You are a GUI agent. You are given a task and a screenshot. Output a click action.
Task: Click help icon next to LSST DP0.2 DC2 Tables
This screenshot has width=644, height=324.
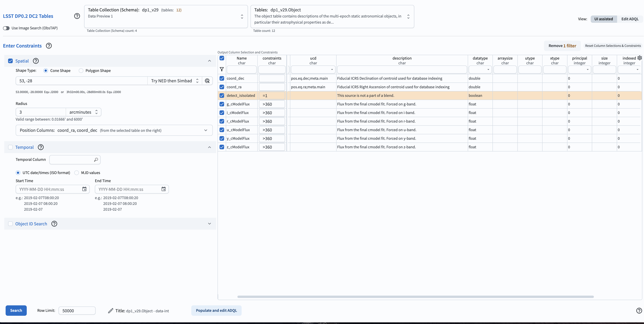tap(77, 16)
